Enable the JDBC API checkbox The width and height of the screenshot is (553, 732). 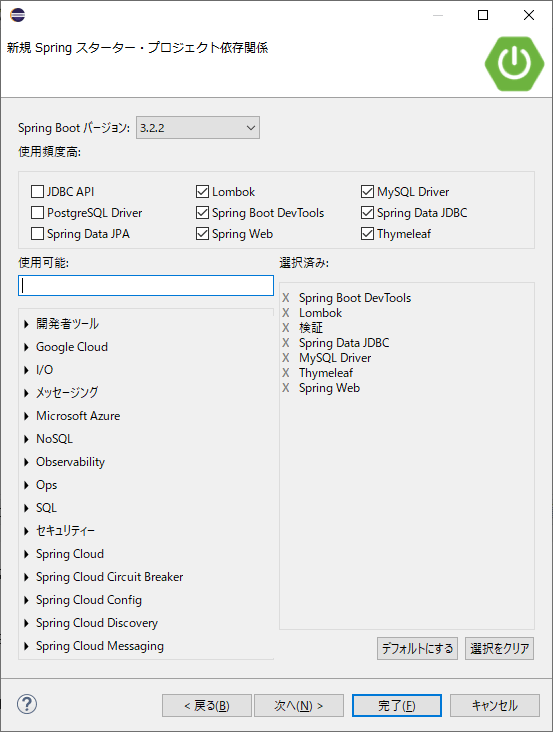[x=37, y=191]
